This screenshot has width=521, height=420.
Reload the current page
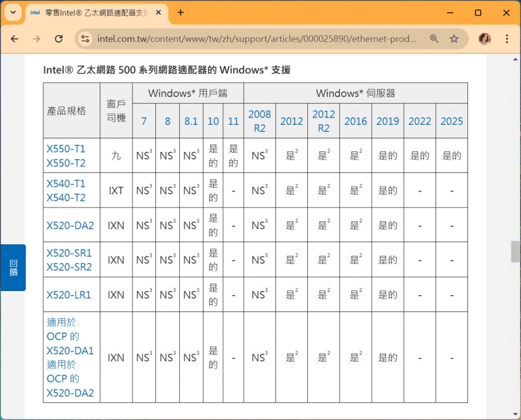click(59, 39)
